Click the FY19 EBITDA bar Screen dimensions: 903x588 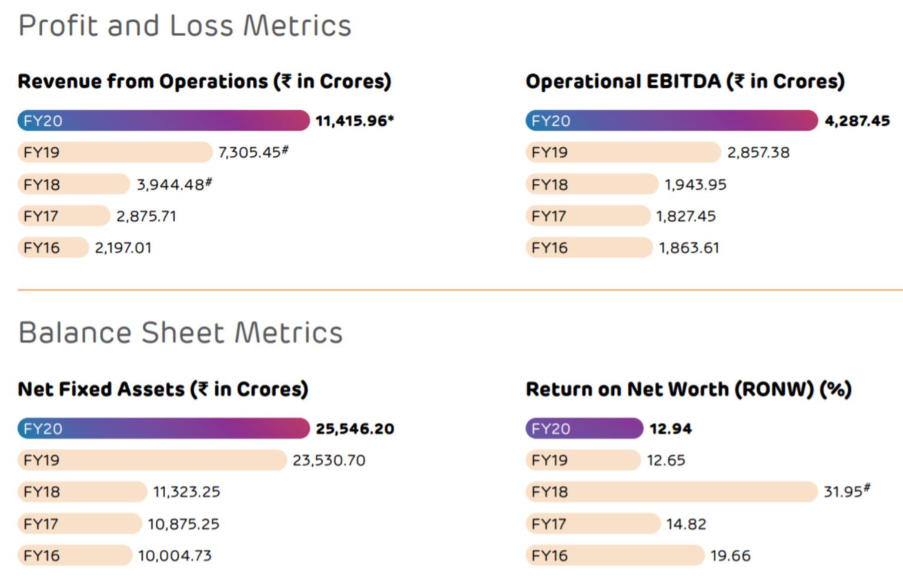coord(623,152)
